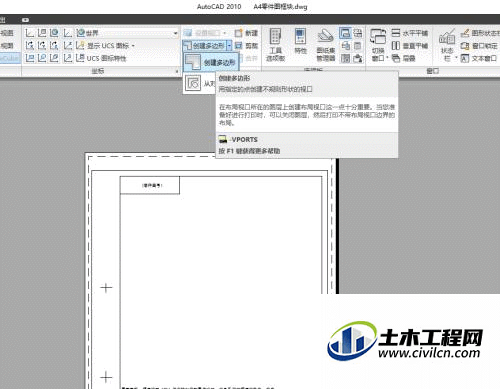Open the 工具选项板 tool palettes
Image resolution: width=500 pixels, height=389 pixels.
(x=275, y=44)
